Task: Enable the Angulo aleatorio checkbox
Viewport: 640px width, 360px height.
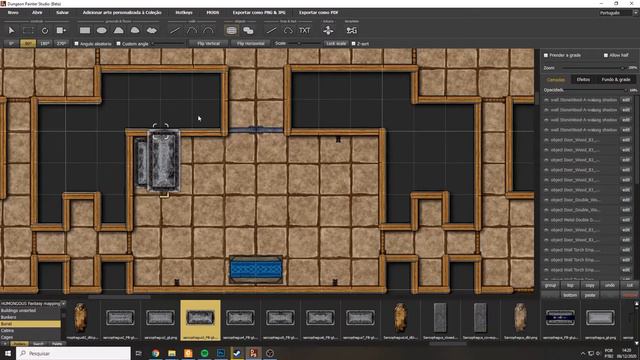Action: [x=76, y=43]
